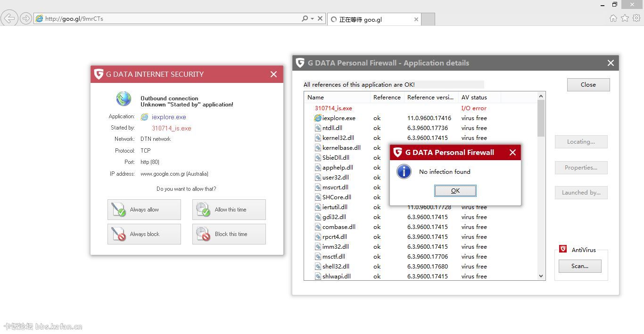Select the shell32.dll row text

(336, 267)
